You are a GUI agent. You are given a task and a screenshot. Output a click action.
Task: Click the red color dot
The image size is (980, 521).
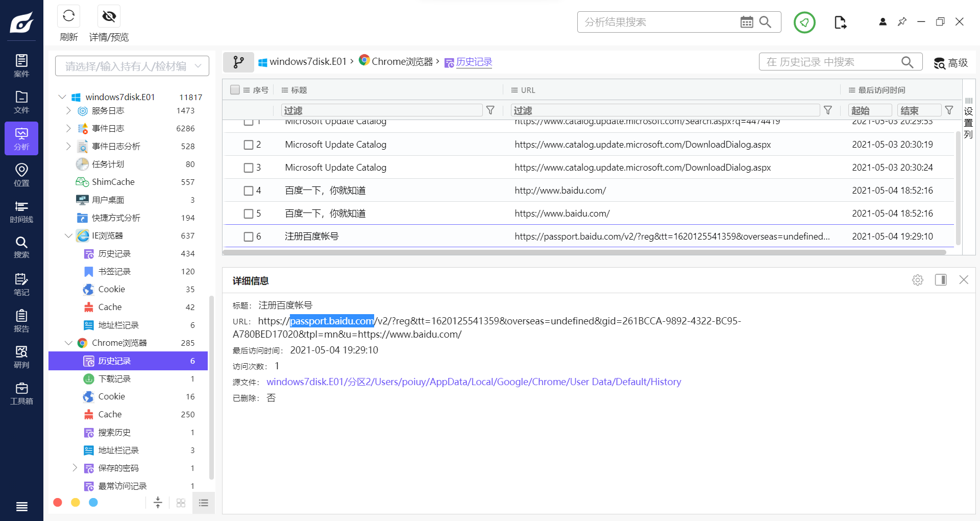coord(58,503)
